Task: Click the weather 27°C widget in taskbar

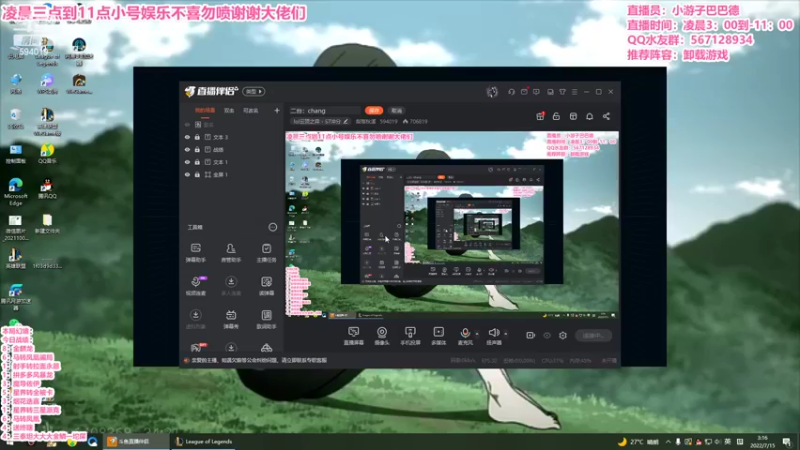Action: (x=638, y=442)
